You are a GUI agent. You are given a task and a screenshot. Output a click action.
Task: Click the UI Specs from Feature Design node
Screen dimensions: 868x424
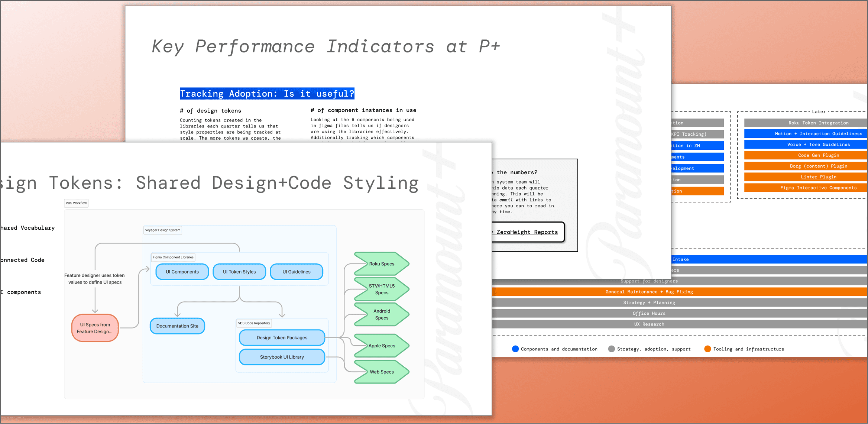[95, 328]
